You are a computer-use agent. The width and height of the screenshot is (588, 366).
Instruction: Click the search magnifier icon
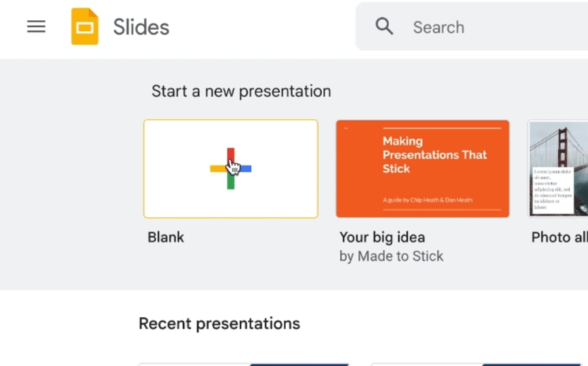[x=384, y=26]
